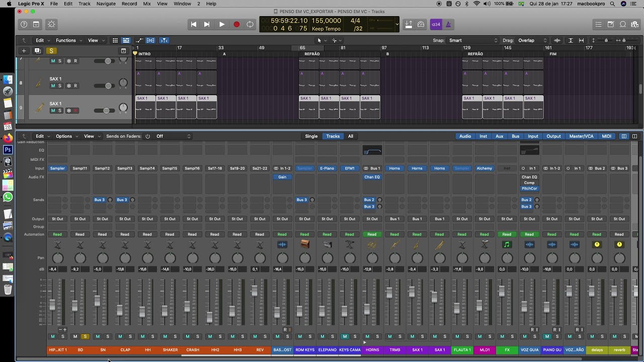This screenshot has width=644, height=362.
Task: Toggle the MIDI filter button
Action: pos(607,136)
